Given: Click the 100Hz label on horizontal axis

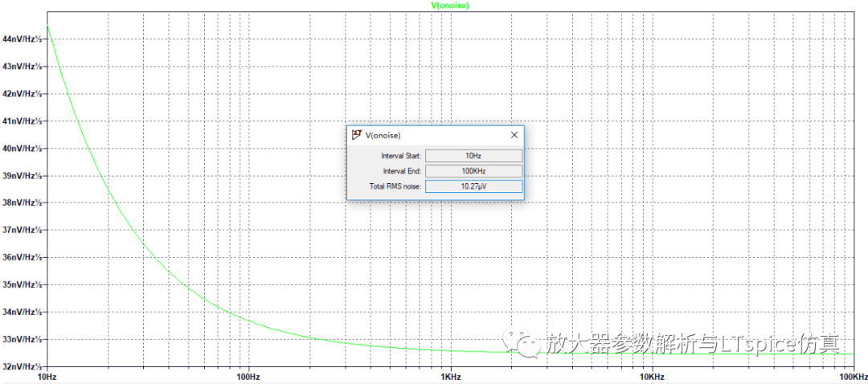Looking at the screenshot, I should tap(248, 377).
